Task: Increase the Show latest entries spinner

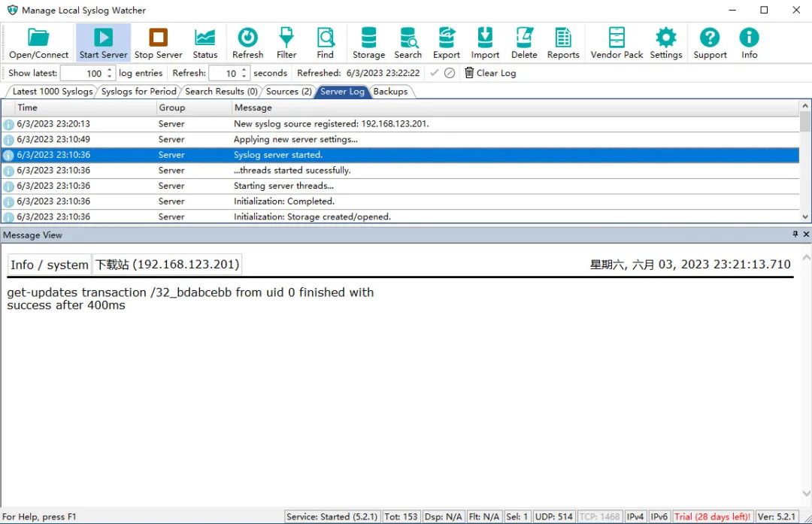Action: click(x=110, y=70)
